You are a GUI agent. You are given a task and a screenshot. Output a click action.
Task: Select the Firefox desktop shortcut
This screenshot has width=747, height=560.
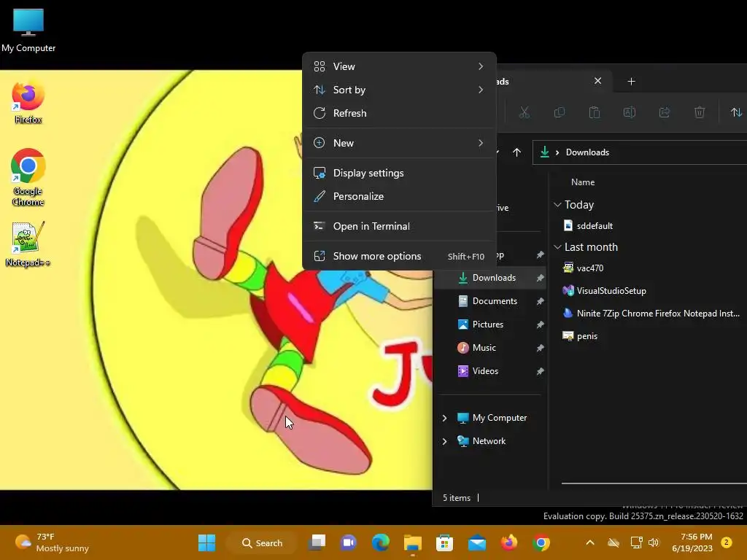(x=28, y=102)
